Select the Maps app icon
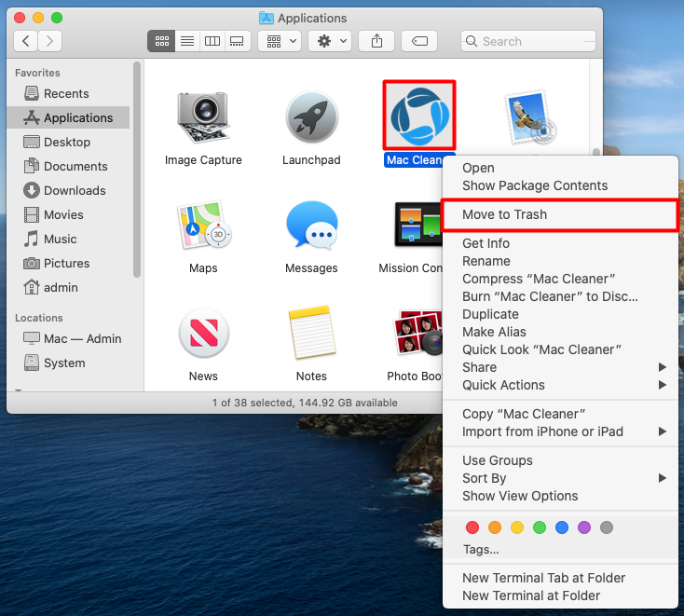 203,226
